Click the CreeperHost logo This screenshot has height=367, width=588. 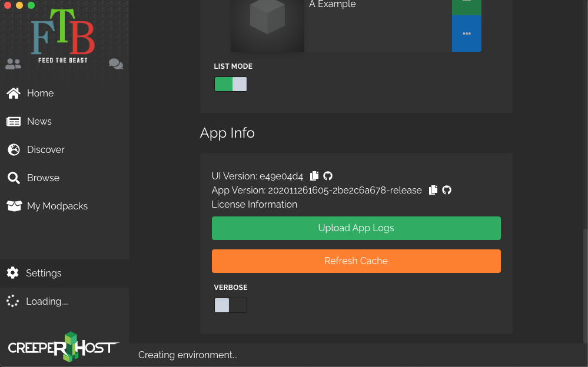coord(63,347)
